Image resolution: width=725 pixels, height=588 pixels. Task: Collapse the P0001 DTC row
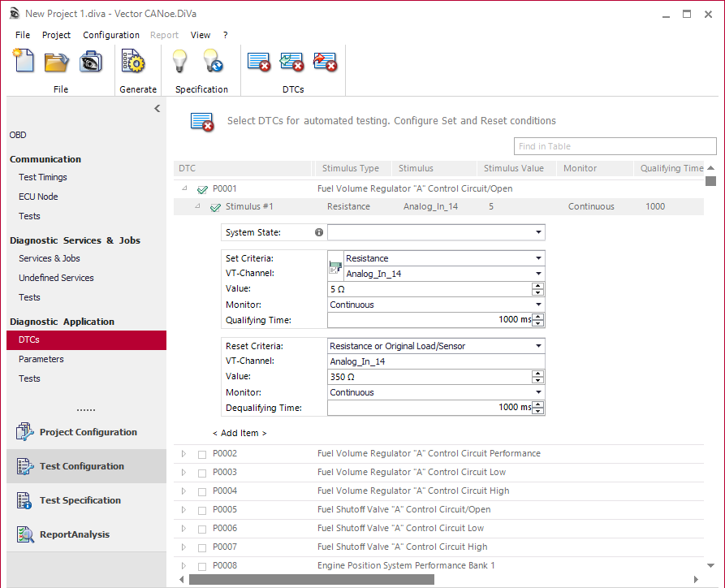point(184,188)
